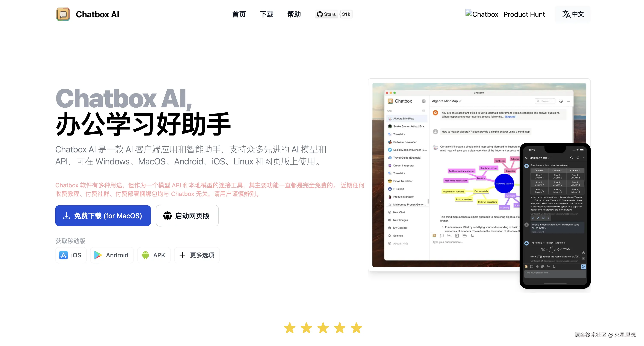Launch web version via 启动网页版
644x346 pixels.
pyautogui.click(x=187, y=216)
